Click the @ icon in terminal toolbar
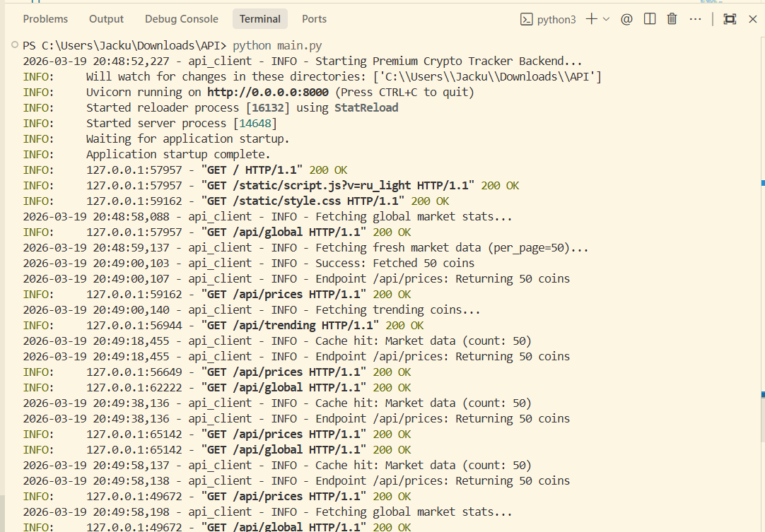 [626, 19]
